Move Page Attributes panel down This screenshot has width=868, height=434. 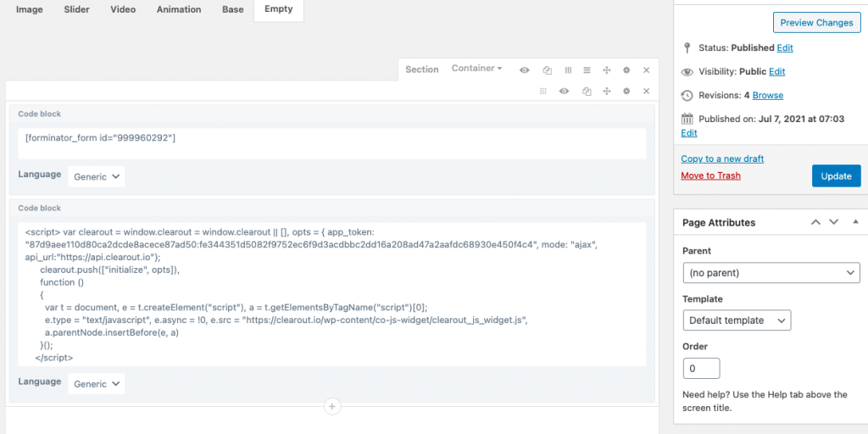pyautogui.click(x=834, y=222)
